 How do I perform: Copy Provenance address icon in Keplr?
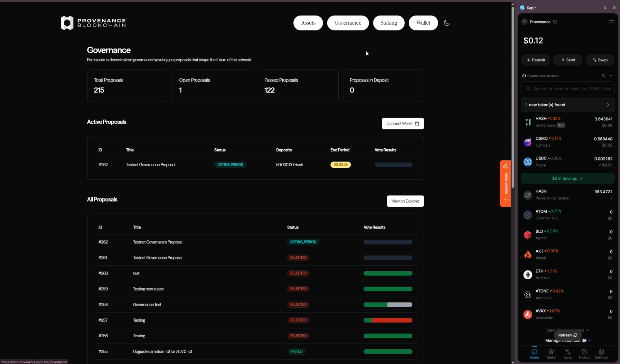[555, 22]
